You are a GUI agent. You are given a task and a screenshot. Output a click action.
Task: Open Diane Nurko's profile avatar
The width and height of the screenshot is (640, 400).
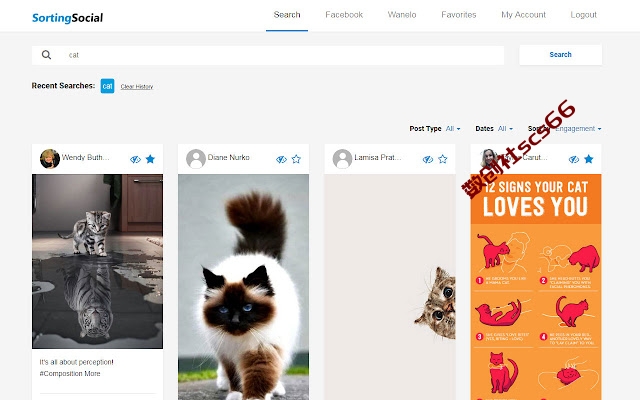coord(196,159)
